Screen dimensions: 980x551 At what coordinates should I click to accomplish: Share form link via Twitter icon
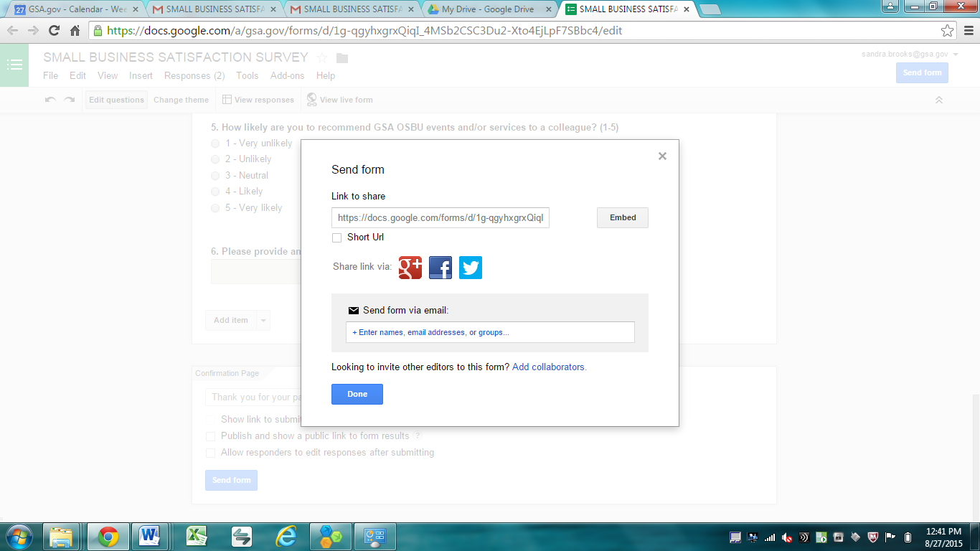click(x=471, y=268)
